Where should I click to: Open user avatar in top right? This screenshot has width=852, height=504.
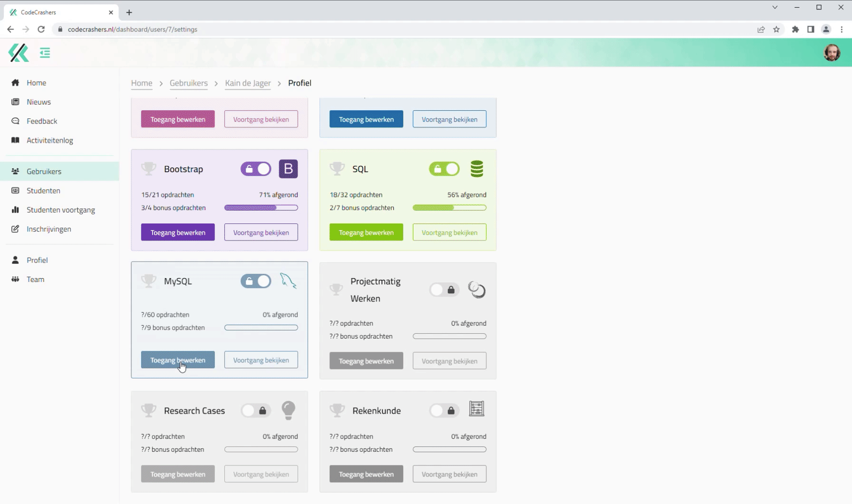[832, 53]
